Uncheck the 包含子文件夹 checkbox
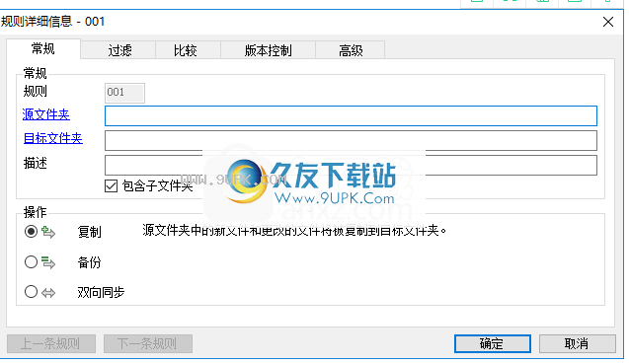Image resolution: width=629 pixels, height=364 pixels. 112,186
